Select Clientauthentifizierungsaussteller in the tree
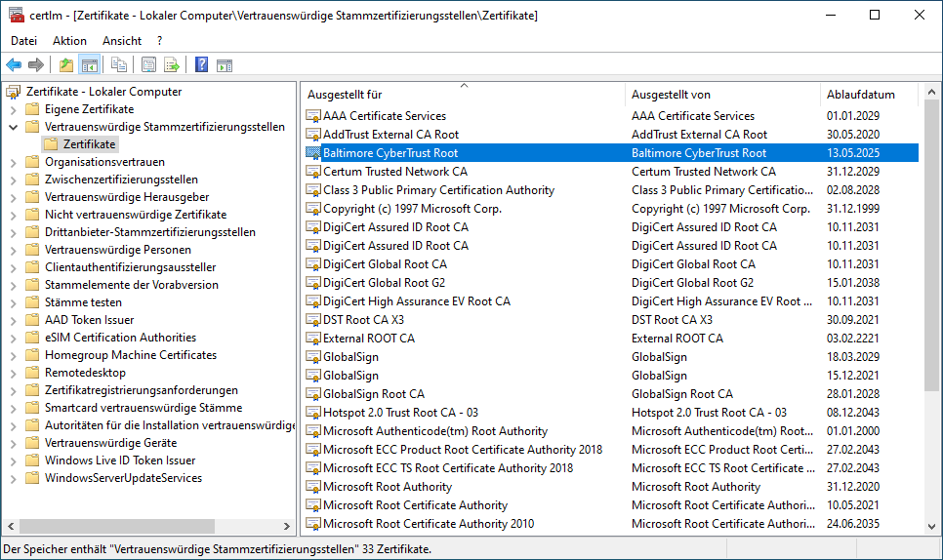This screenshot has width=943, height=560. pos(131,267)
